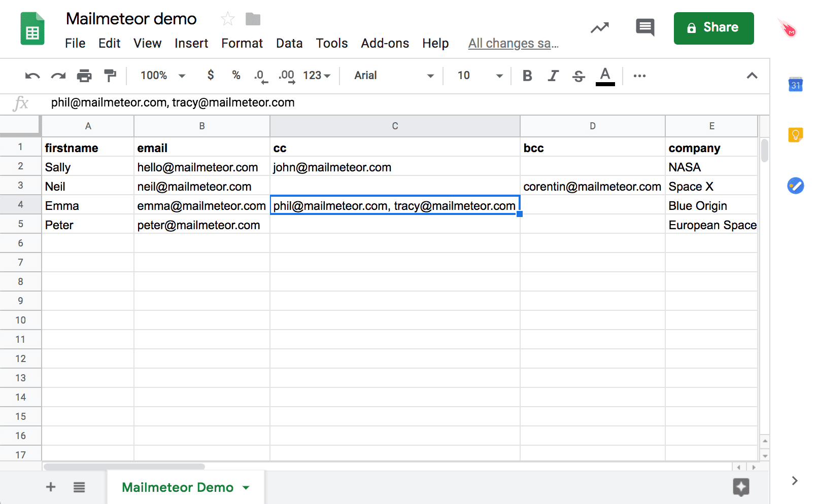Click the Decrease decimal places icon
This screenshot has width=817, height=504.
click(260, 76)
